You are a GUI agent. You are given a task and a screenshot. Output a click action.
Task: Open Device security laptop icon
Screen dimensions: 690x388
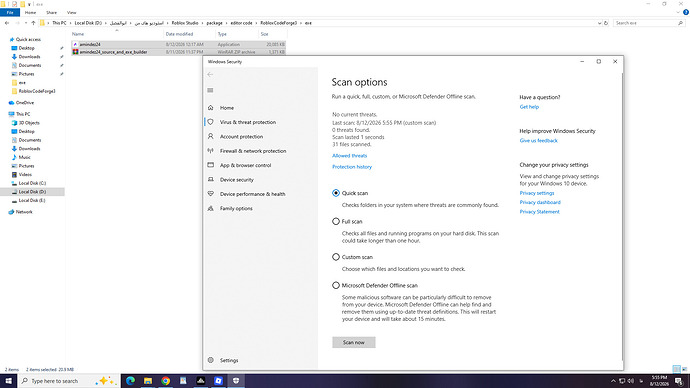pos(210,179)
